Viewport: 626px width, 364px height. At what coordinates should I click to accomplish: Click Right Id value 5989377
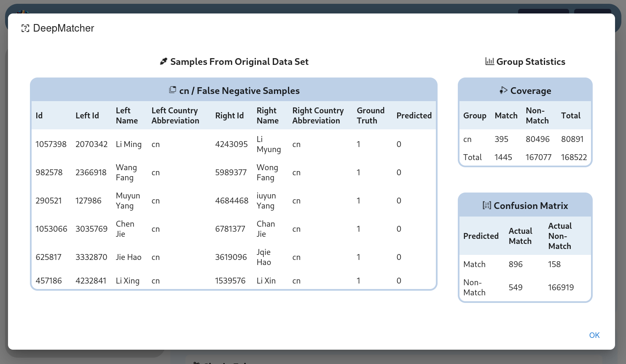coord(231,172)
